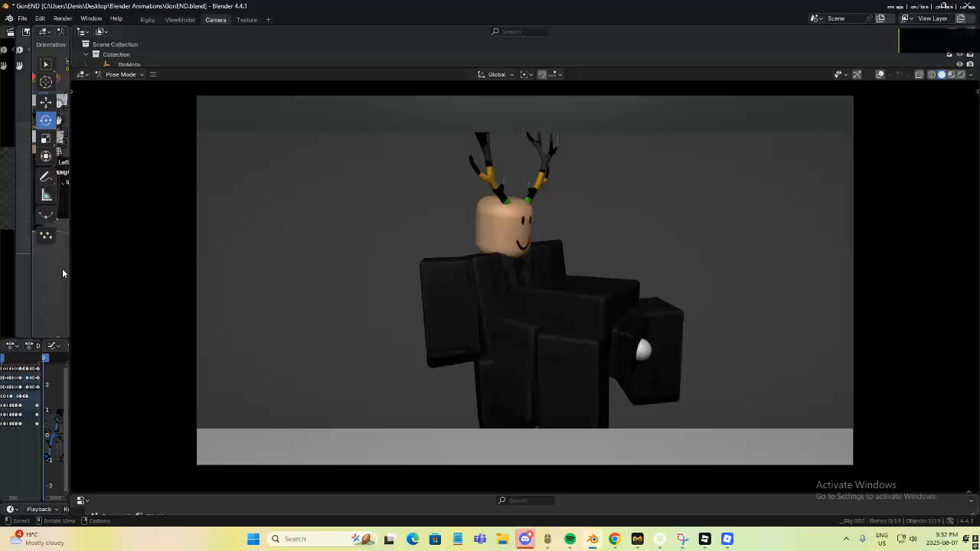Activate the 3D Cursor tool

point(46,82)
